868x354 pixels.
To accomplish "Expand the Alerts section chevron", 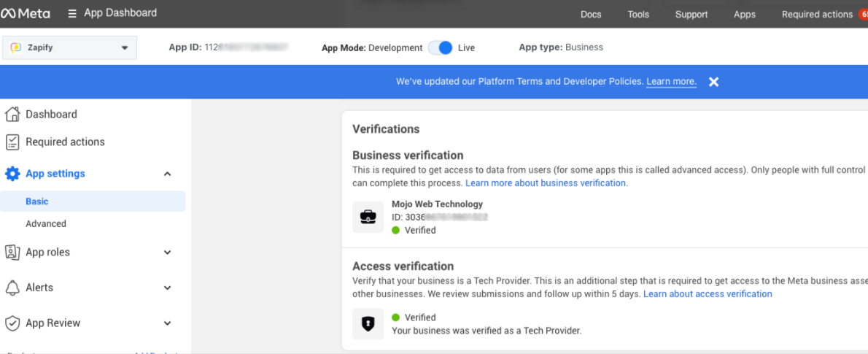I will click(x=167, y=288).
